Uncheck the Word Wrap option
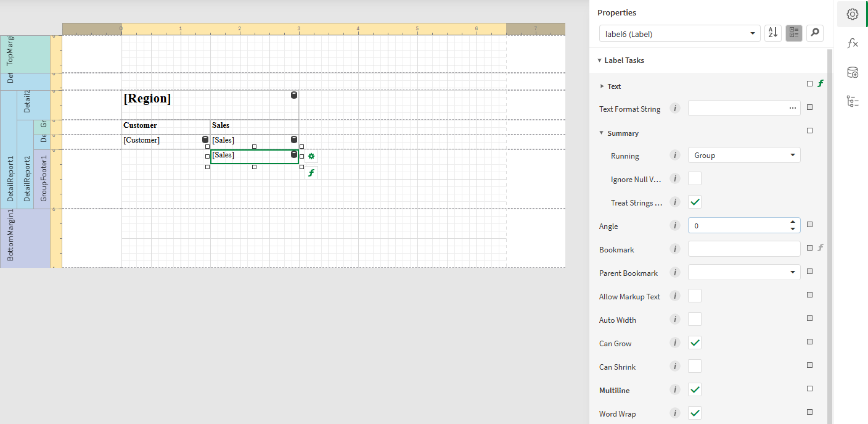Screen dimensions: 868x424 pos(694,413)
